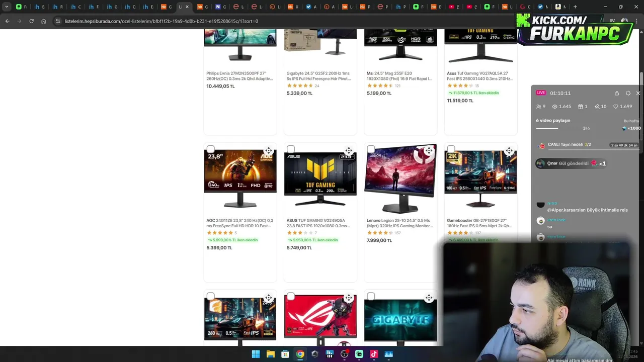Open the live panel settings gear

tap(628, 93)
